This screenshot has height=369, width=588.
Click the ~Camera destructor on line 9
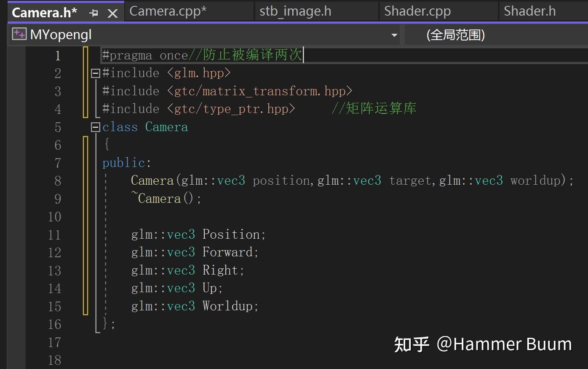click(x=166, y=198)
